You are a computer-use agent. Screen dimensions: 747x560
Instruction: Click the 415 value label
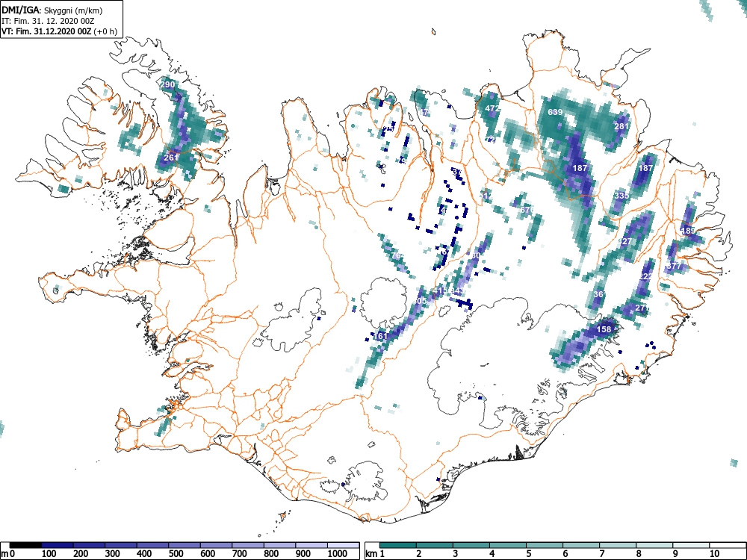click(x=440, y=290)
